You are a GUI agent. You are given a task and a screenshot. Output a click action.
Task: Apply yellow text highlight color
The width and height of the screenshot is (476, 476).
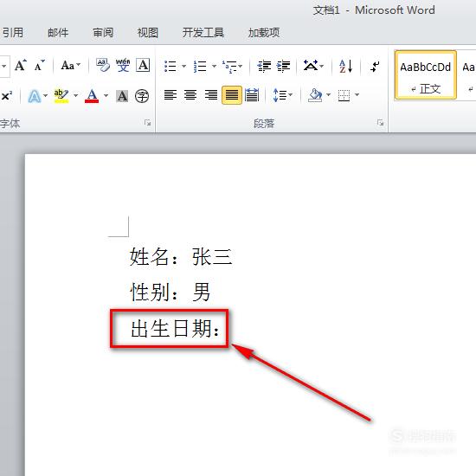61,96
